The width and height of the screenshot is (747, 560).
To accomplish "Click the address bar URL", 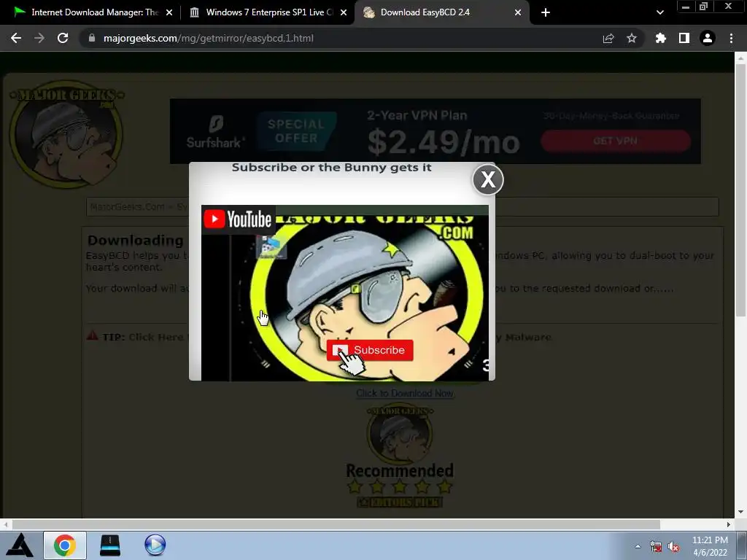I will point(208,38).
